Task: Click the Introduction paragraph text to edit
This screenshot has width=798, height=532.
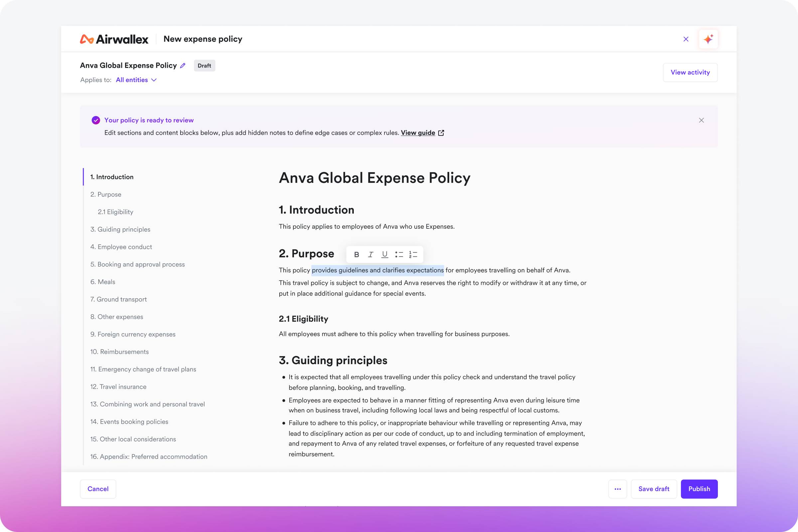Action: 366,226
